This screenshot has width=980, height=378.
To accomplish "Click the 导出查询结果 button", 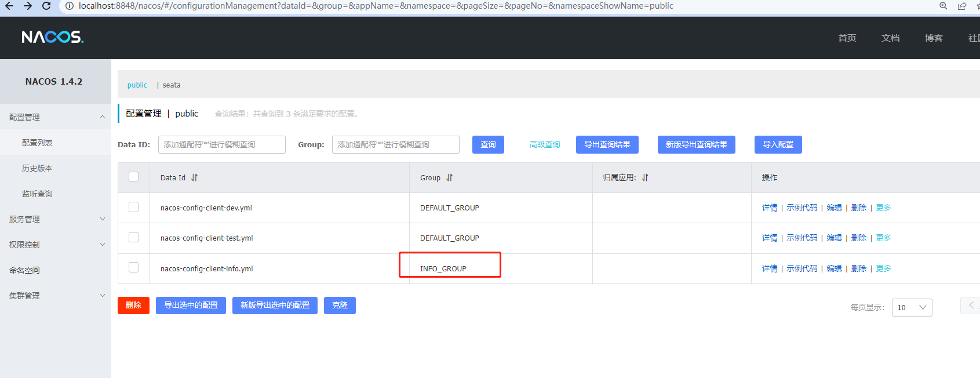I will 607,144.
